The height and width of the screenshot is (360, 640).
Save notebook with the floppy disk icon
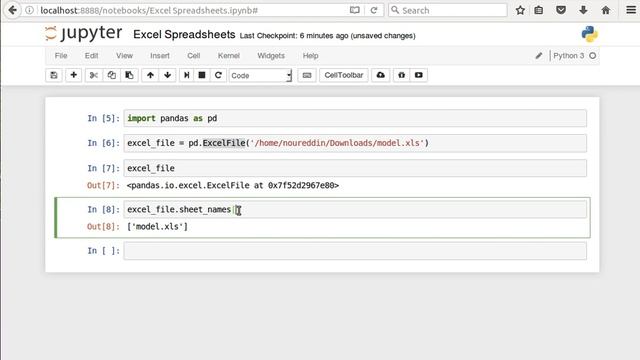(x=54, y=75)
